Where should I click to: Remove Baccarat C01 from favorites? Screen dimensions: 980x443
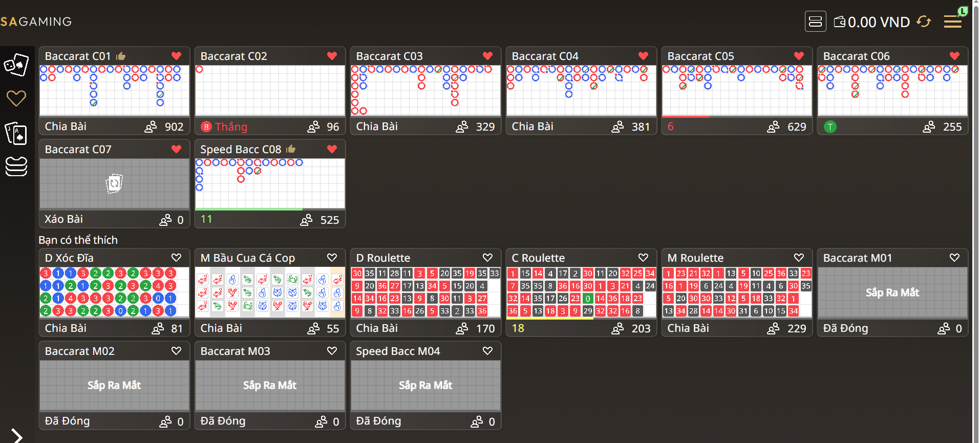[176, 56]
